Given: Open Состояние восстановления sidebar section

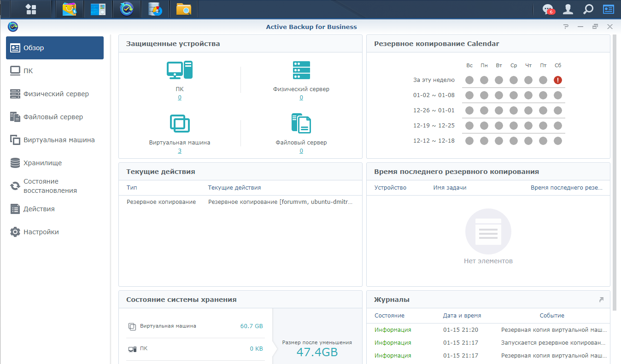Looking at the screenshot, I should [55, 186].
